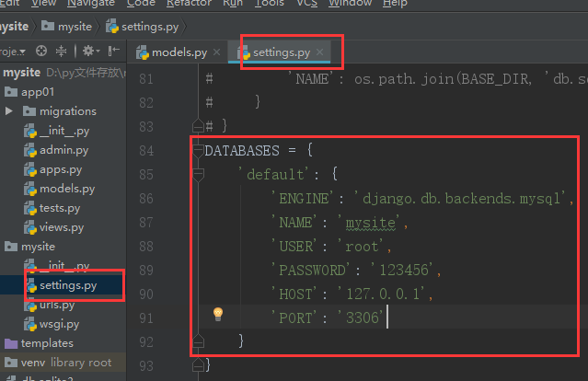Screen dimensions: 588x381
Task: Expand the migrations folder arrow
Action: pyautogui.click(x=9, y=111)
